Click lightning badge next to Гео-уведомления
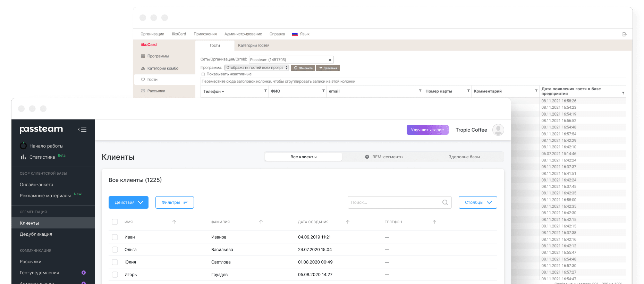Viewport: 644px width, 284px height. [x=84, y=273]
